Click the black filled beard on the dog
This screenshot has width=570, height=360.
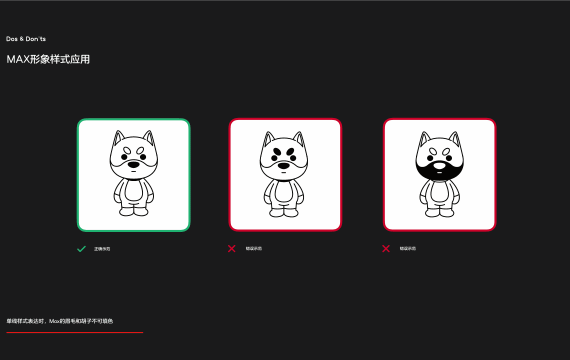(x=440, y=172)
